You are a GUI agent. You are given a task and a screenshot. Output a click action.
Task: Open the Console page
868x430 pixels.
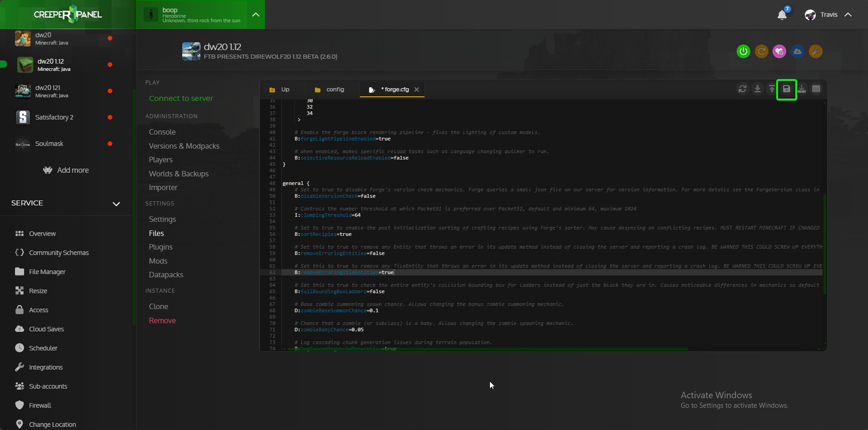(x=162, y=132)
